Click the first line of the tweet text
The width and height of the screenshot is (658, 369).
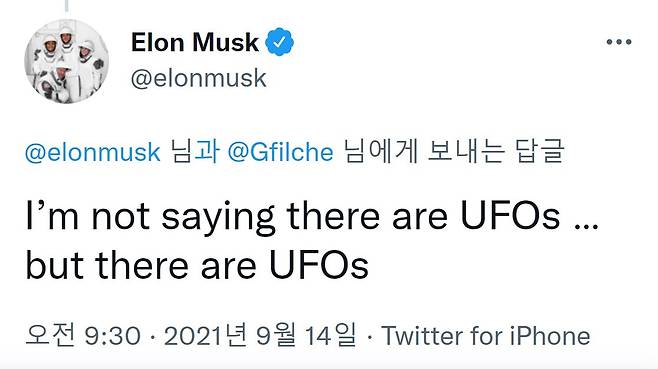312,217
